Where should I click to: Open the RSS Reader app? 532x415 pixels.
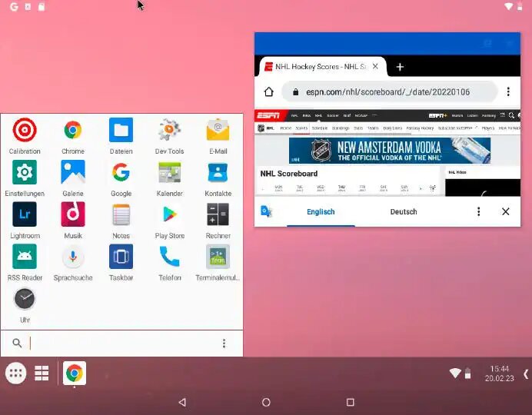tap(25, 263)
